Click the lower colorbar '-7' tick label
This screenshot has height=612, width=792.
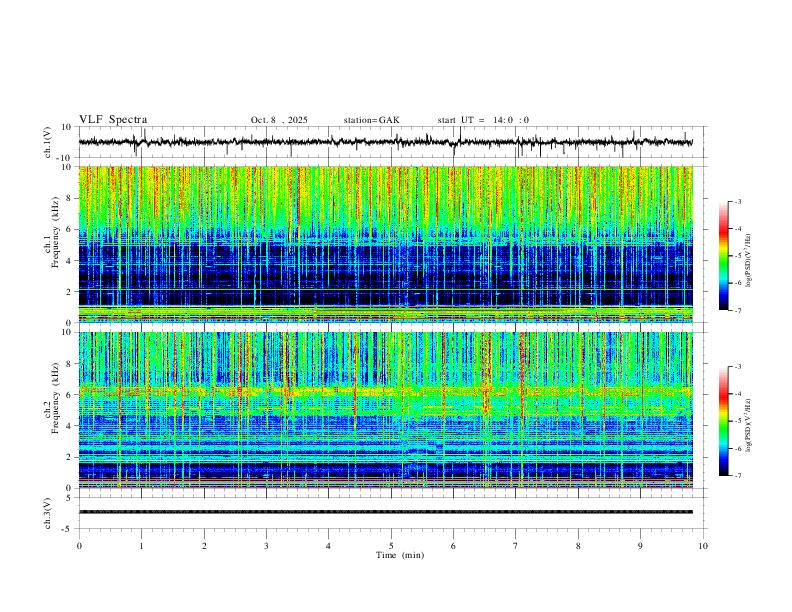tap(738, 476)
